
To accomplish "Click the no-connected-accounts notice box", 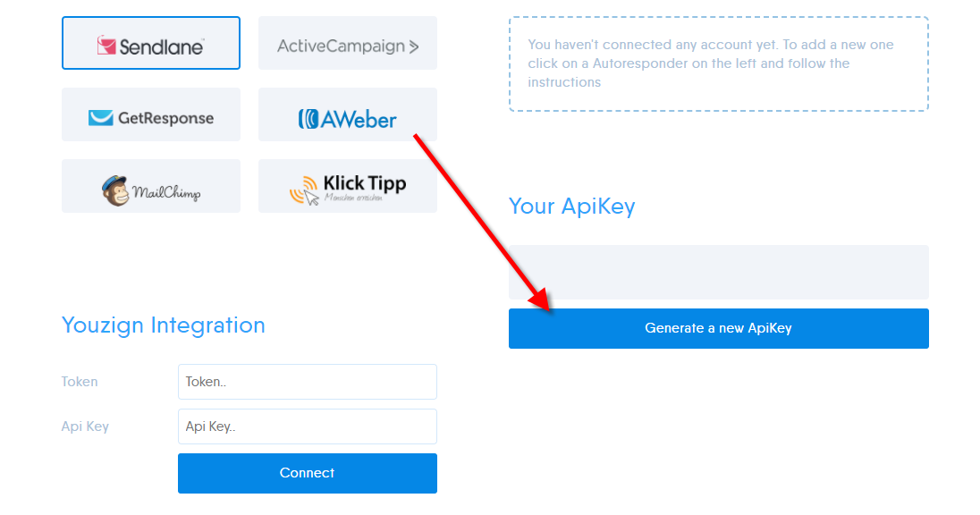I will point(719,63).
